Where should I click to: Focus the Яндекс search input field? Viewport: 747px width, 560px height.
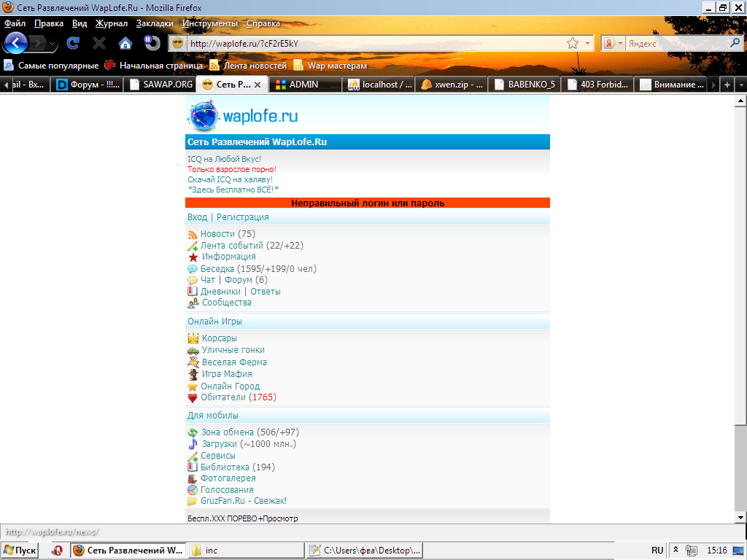tap(677, 43)
